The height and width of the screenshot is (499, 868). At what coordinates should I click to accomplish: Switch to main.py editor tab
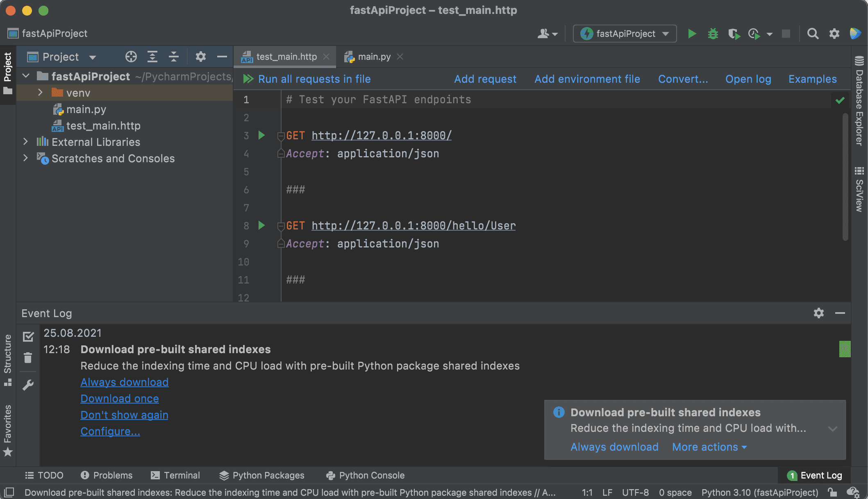point(373,57)
